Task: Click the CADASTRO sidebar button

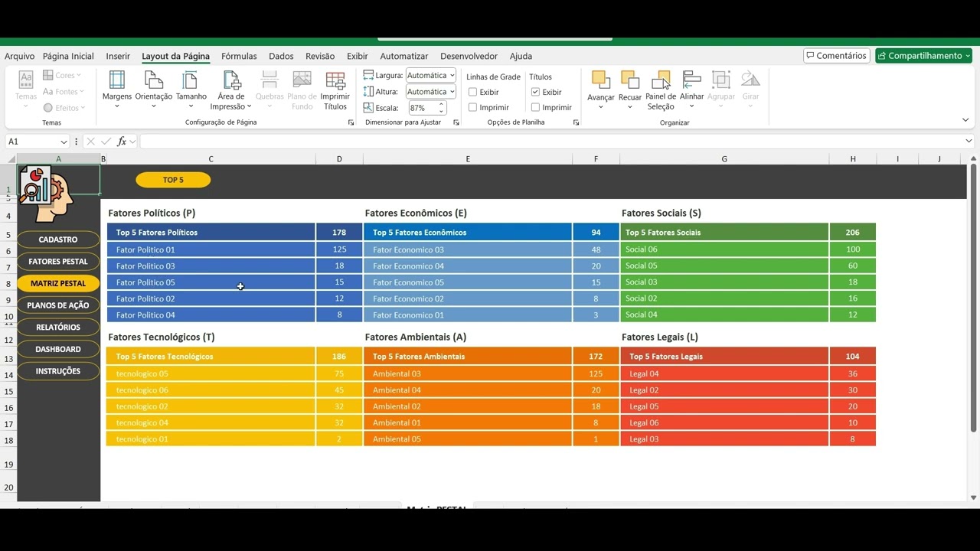Action: pos(58,240)
